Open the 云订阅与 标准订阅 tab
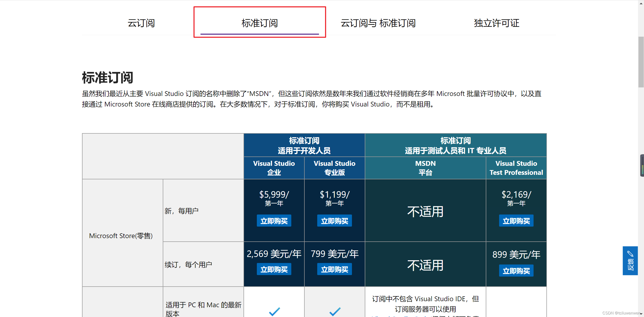 click(378, 23)
